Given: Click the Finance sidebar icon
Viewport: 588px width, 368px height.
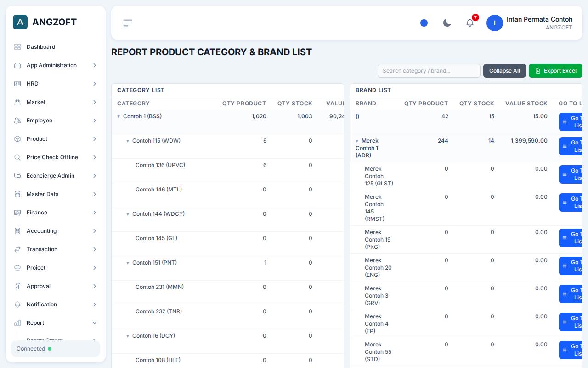Looking at the screenshot, I should [x=17, y=213].
